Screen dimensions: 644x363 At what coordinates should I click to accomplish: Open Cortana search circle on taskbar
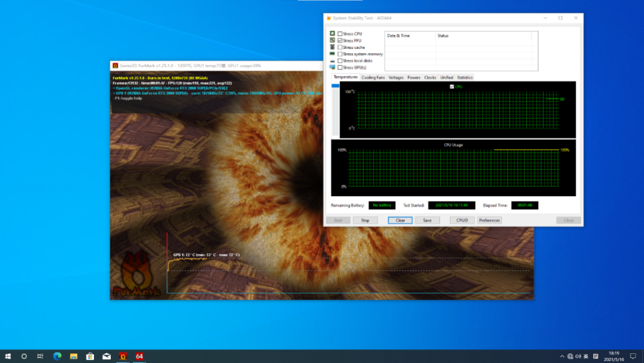coord(24,357)
